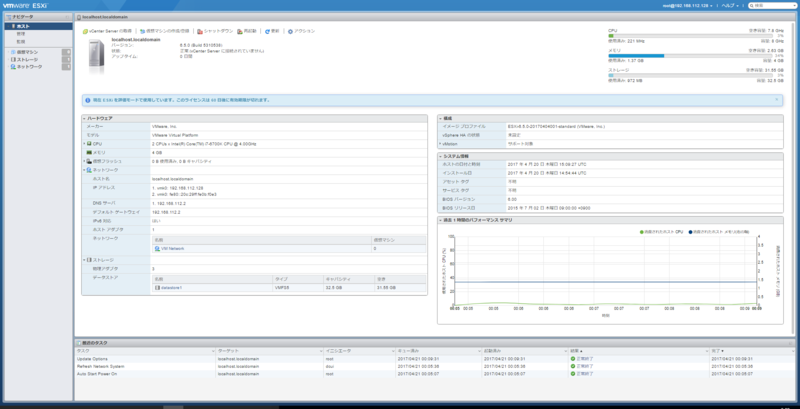Open the datastore1 link

[171, 288]
